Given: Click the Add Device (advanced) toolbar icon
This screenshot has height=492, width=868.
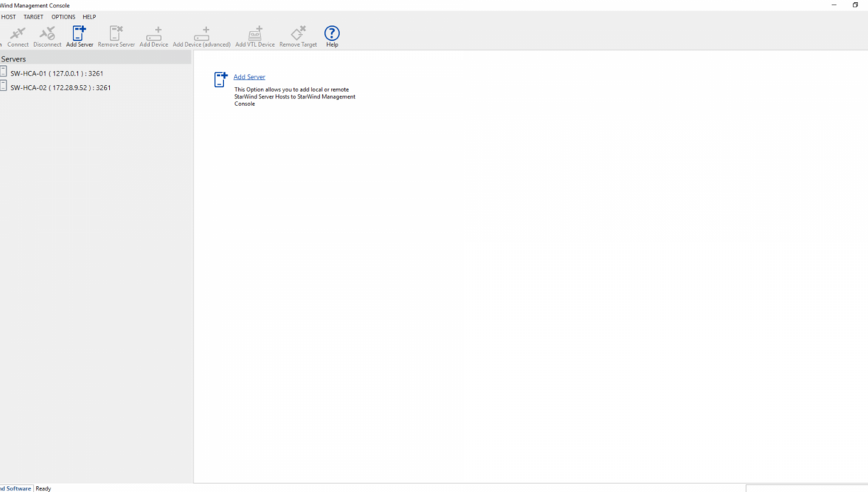Looking at the screenshot, I should click(202, 33).
